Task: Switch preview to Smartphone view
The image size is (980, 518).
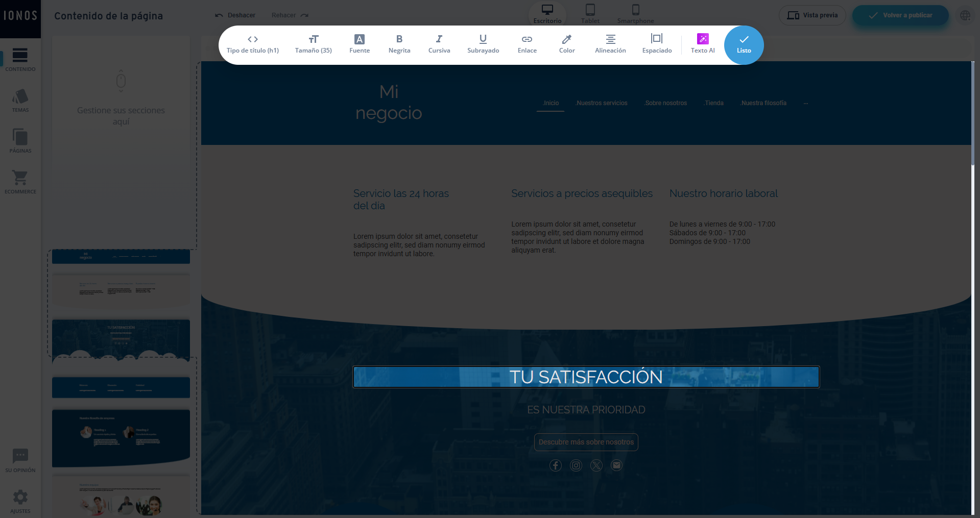Action: coord(635,13)
